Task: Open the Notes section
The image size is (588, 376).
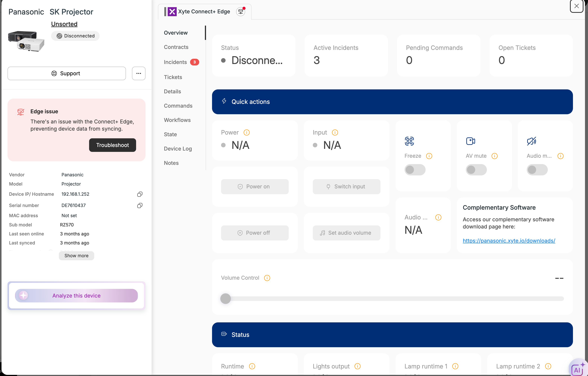Action: pos(171,163)
